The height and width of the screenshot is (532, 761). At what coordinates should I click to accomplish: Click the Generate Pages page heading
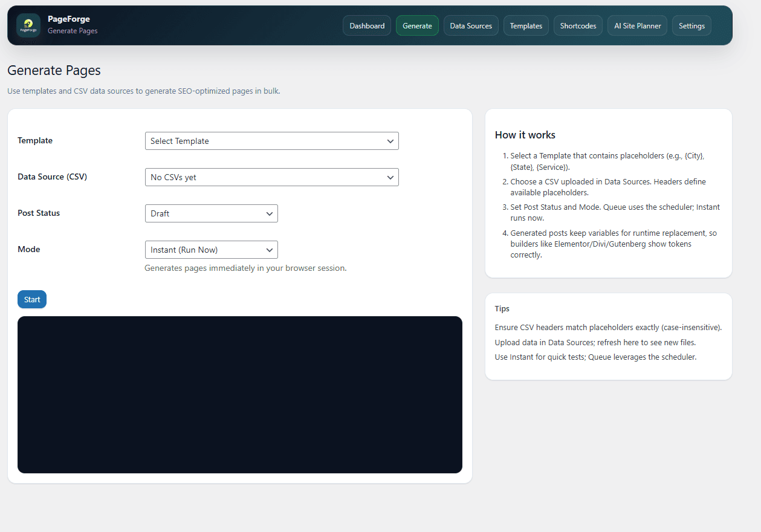[x=54, y=70]
